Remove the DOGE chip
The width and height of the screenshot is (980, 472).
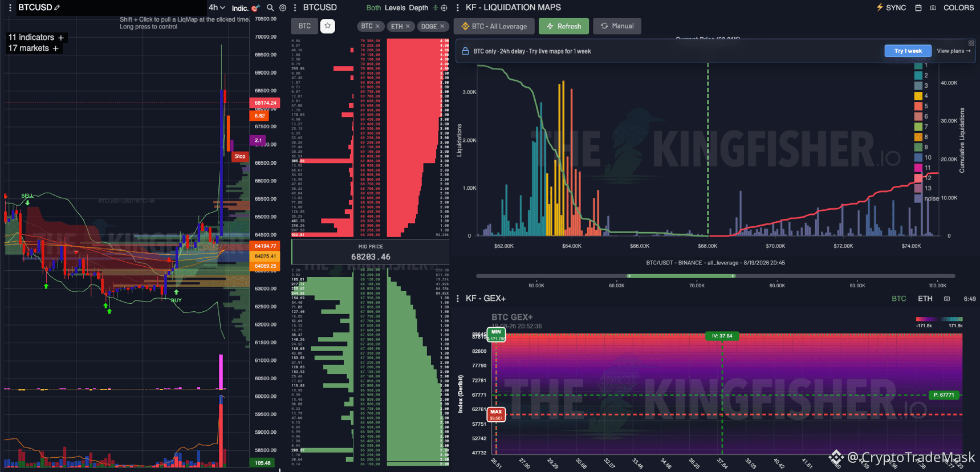click(x=442, y=26)
